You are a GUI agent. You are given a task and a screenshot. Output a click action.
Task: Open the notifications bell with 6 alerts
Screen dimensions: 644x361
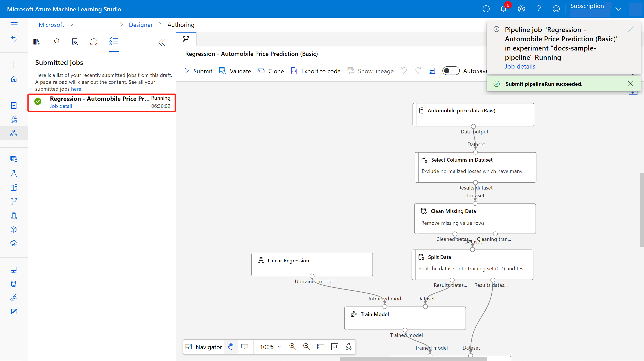point(503,9)
